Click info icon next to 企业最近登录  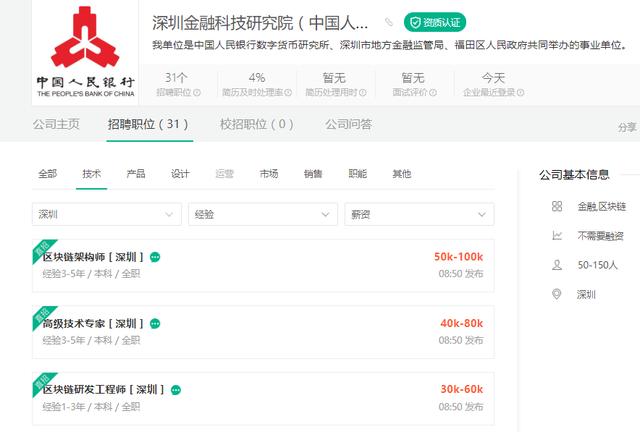(520, 93)
